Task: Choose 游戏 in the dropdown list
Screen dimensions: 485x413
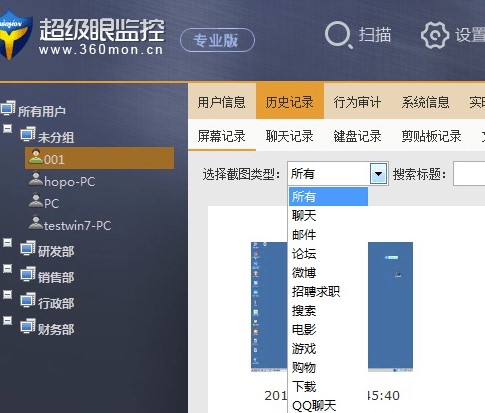Action: (x=328, y=349)
